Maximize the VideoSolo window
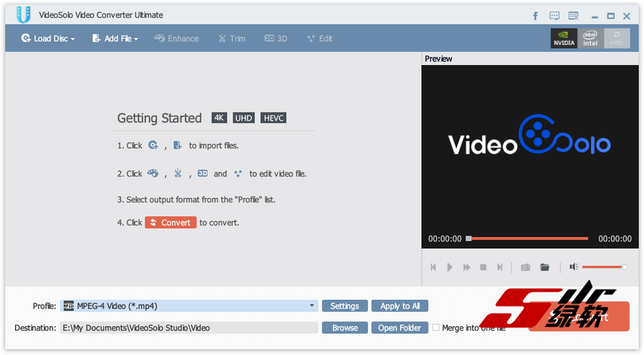This screenshot has width=644, height=355. point(611,16)
